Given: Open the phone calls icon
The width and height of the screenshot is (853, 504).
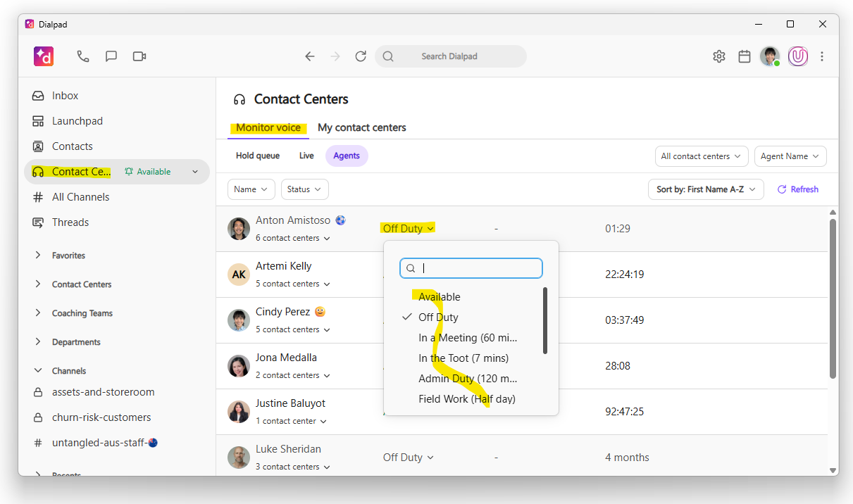Looking at the screenshot, I should click(x=83, y=56).
